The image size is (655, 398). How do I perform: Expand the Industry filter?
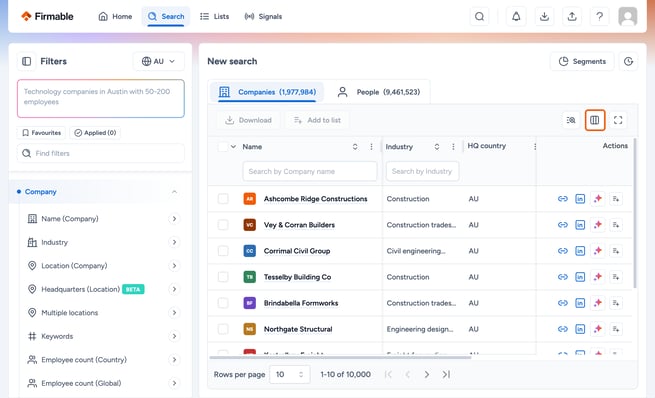point(174,242)
